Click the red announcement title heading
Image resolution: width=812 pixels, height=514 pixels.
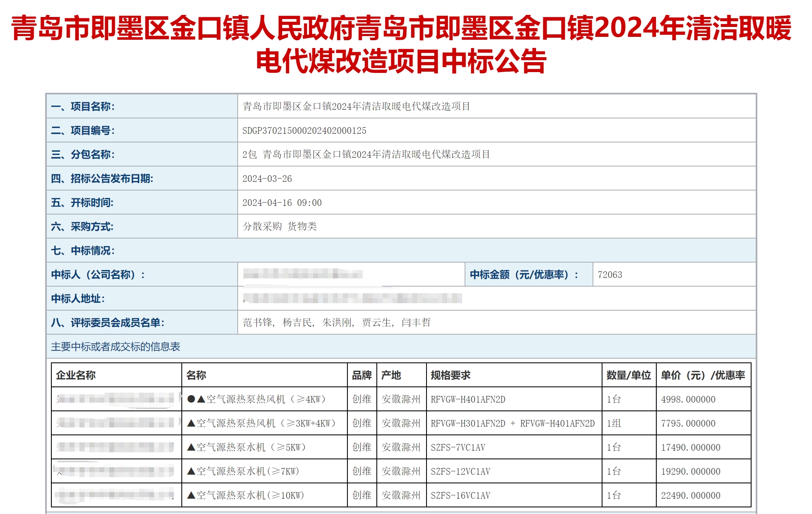[401, 44]
